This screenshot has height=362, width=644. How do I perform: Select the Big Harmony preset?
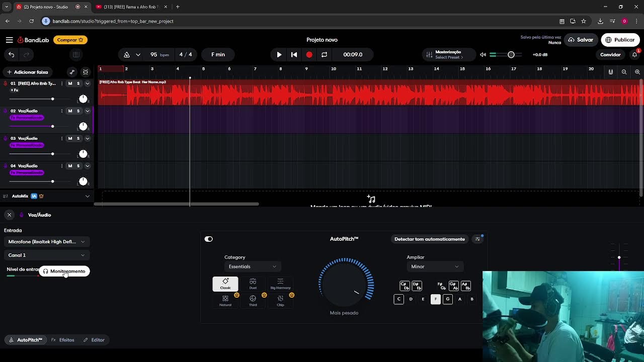tap(280, 284)
